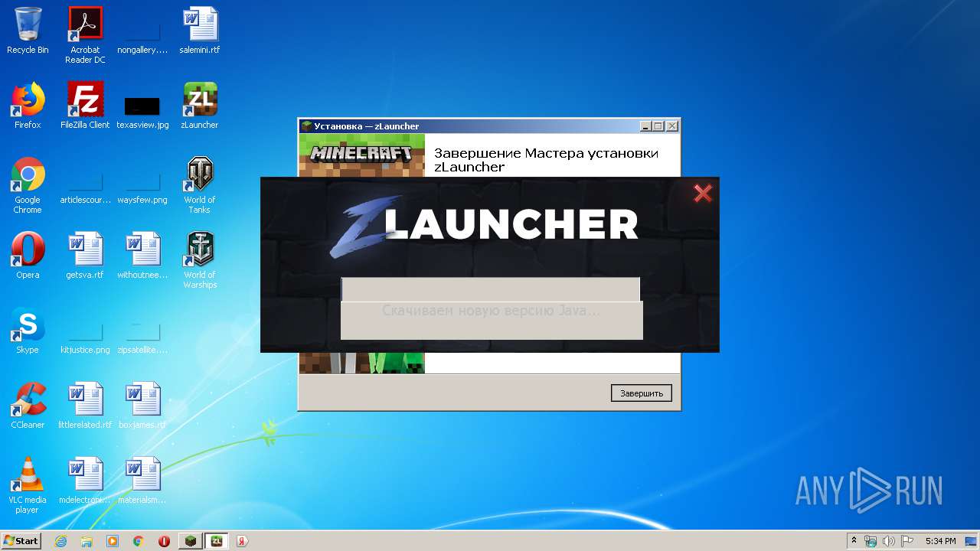This screenshot has width=980, height=551.
Task: Click the Скачиваем новую версию Java text
Action: (x=491, y=311)
